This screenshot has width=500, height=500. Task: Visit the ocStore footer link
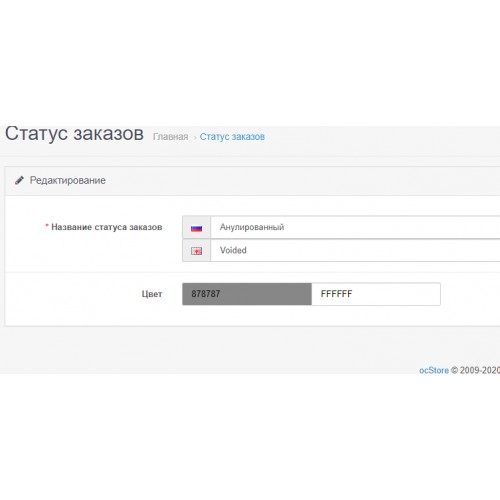pos(434,370)
